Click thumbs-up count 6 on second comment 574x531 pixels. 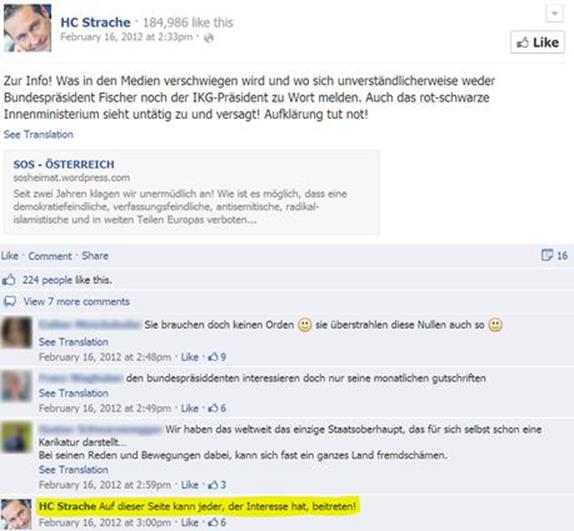click(x=217, y=408)
